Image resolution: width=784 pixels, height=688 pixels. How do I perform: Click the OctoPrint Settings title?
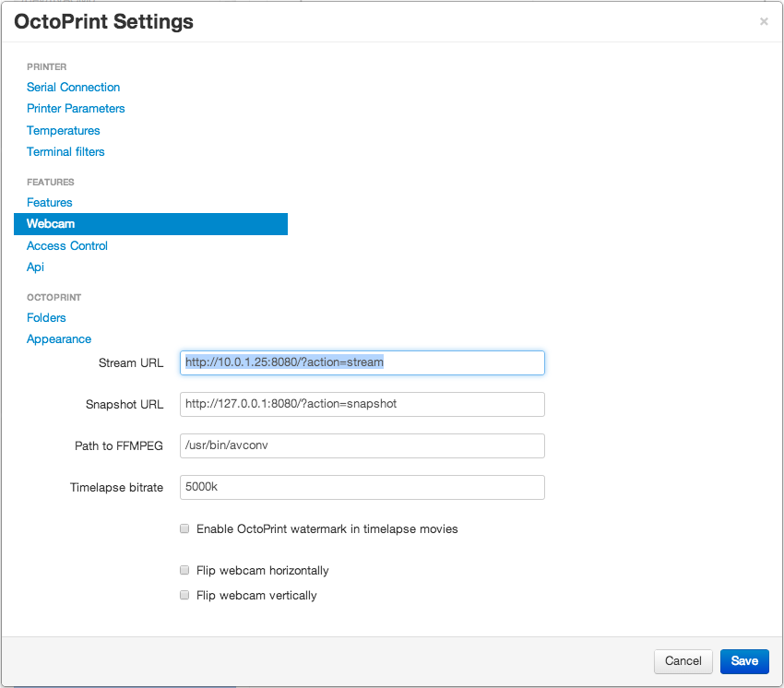point(103,22)
